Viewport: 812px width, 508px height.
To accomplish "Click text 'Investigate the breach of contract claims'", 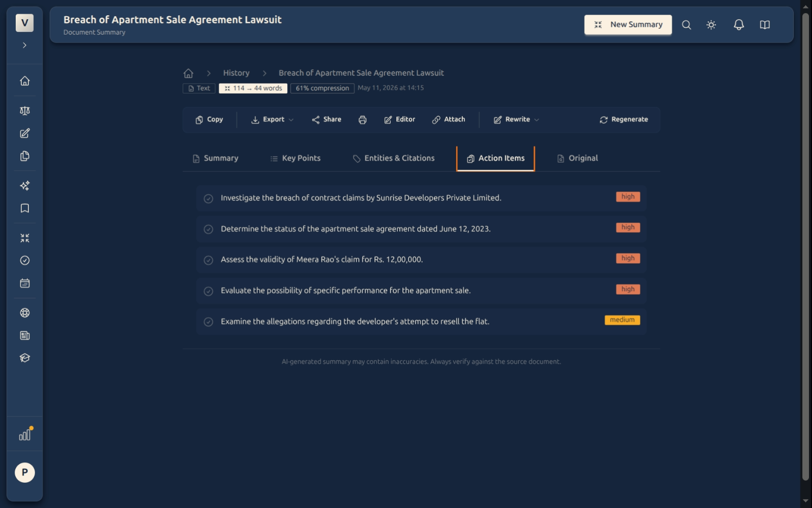I will coord(292,198).
